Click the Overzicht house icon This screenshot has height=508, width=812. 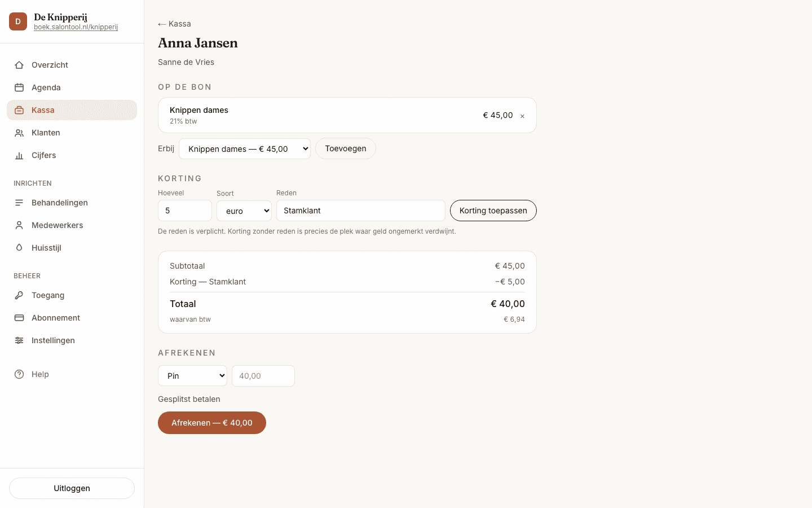tap(19, 65)
